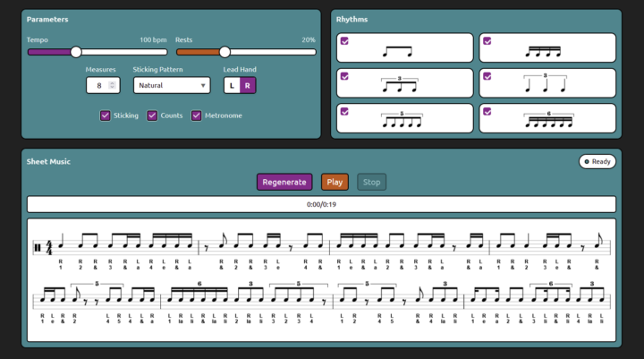
Task: Click the Rhythms panel heading
Action: (x=352, y=20)
